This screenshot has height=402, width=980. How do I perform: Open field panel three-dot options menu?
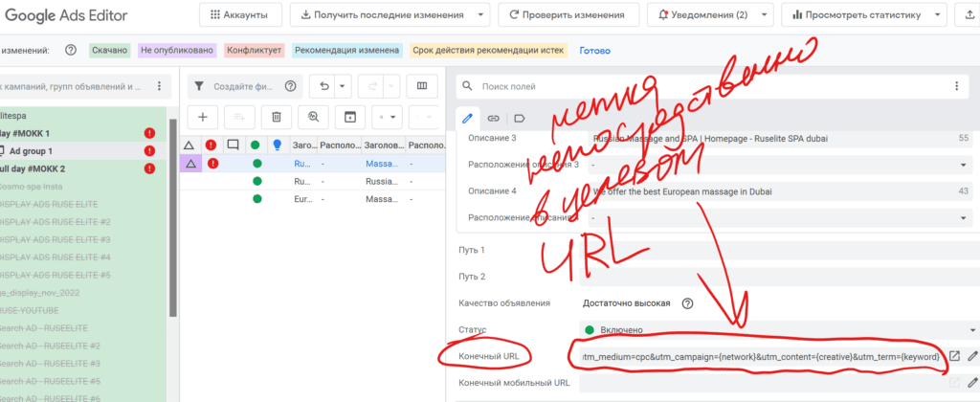(956, 86)
